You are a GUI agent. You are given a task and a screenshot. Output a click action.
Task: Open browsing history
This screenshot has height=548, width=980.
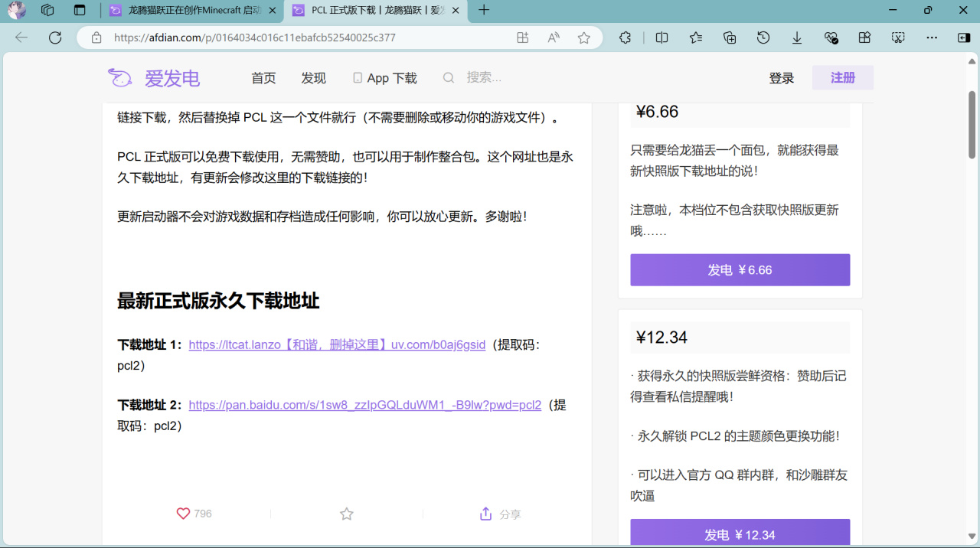coord(763,38)
